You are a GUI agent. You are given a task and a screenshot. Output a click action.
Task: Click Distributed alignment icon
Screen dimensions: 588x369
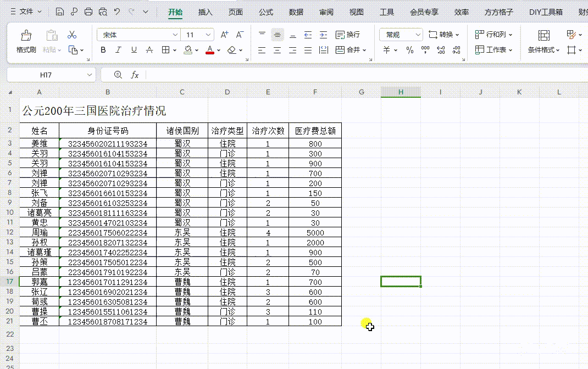[323, 50]
